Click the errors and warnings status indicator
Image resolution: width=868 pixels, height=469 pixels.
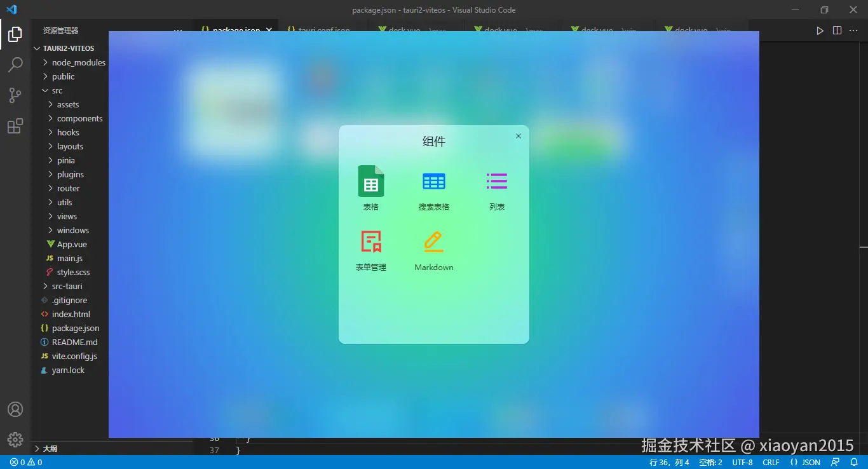pos(26,462)
